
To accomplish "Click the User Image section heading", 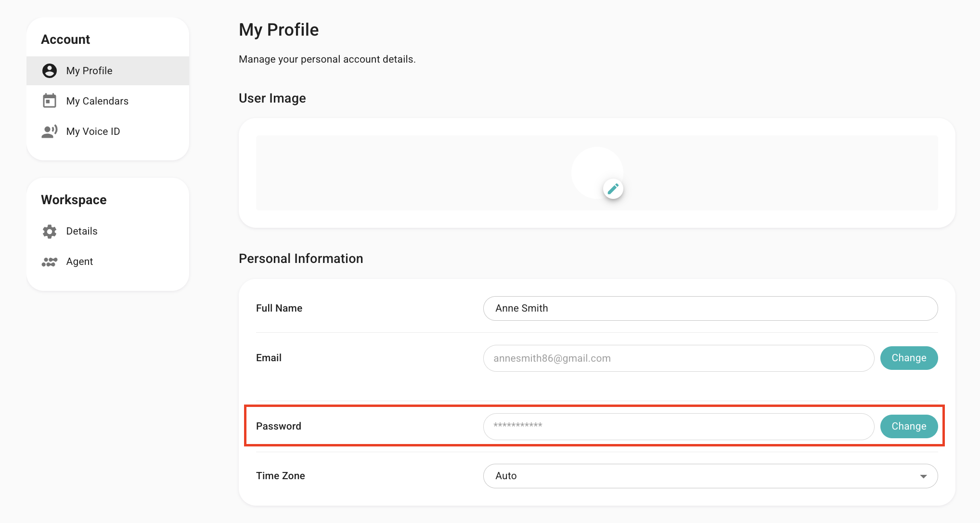I will pos(272,98).
